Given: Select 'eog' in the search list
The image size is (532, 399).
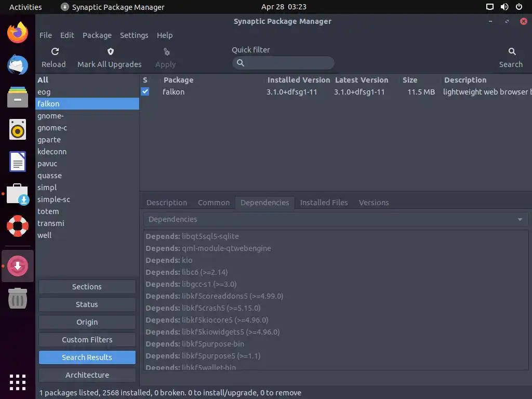Looking at the screenshot, I should click(87, 92).
